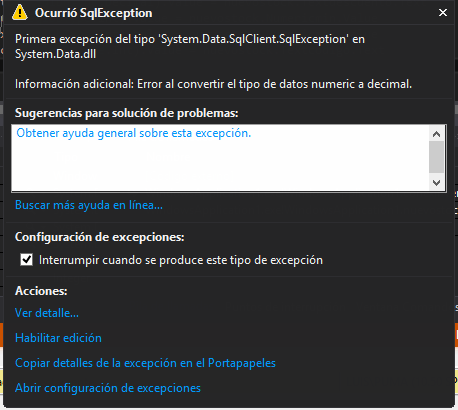Click the 'Configuración de excepciones' heading
Viewport: 458px width, 410px height.
tap(100, 237)
